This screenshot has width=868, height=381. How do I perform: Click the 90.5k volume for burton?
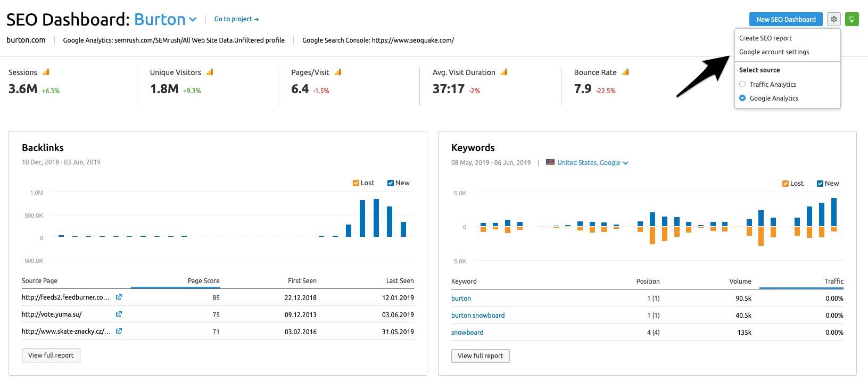(743, 299)
